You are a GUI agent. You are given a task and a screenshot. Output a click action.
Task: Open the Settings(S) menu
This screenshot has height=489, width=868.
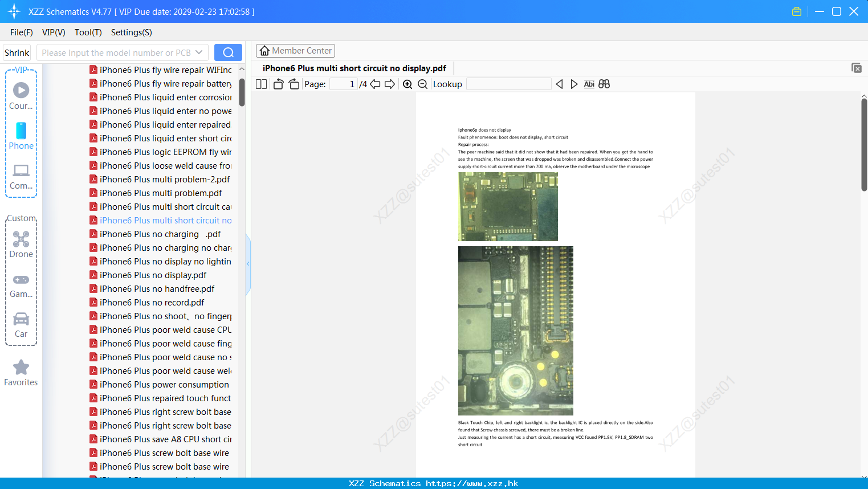[x=132, y=32]
